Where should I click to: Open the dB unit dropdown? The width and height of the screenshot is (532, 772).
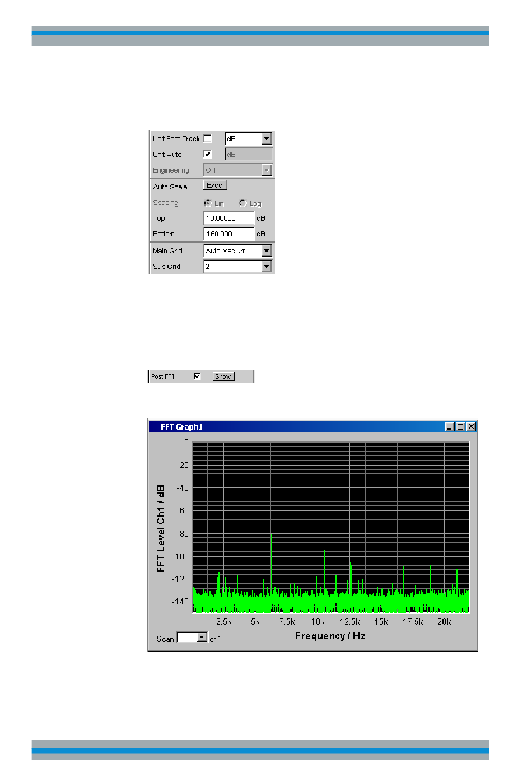tap(267, 138)
